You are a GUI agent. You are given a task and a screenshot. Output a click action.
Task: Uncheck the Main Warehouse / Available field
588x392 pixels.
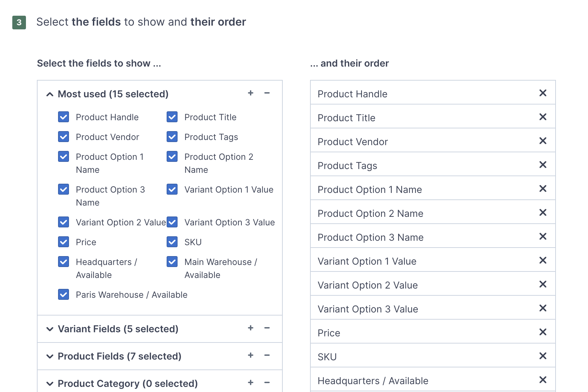pos(172,262)
